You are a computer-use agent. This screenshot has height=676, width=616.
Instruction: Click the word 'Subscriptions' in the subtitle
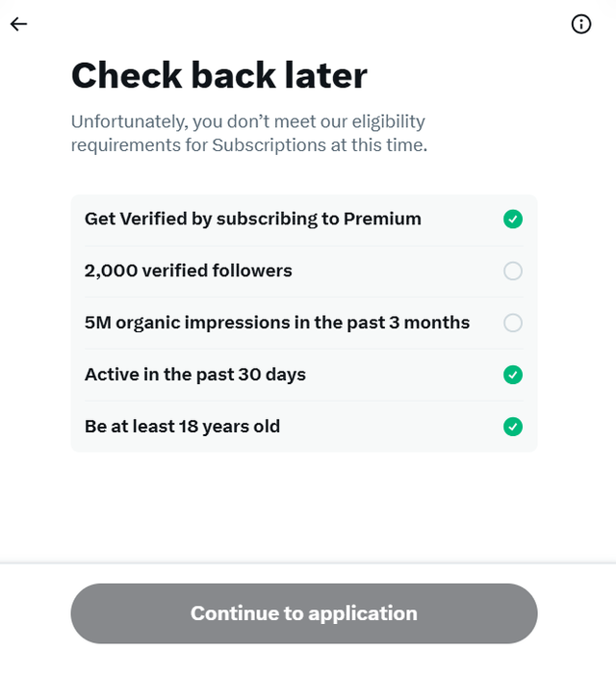(269, 145)
